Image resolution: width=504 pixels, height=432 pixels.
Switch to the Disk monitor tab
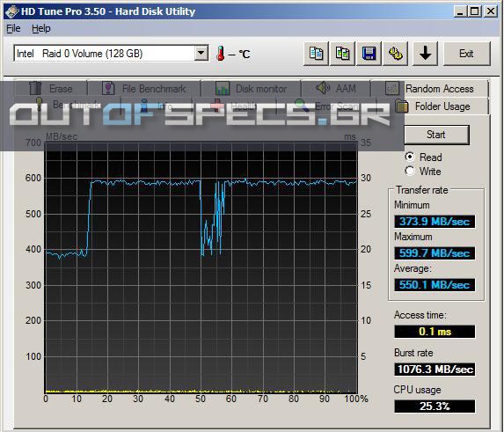point(251,88)
